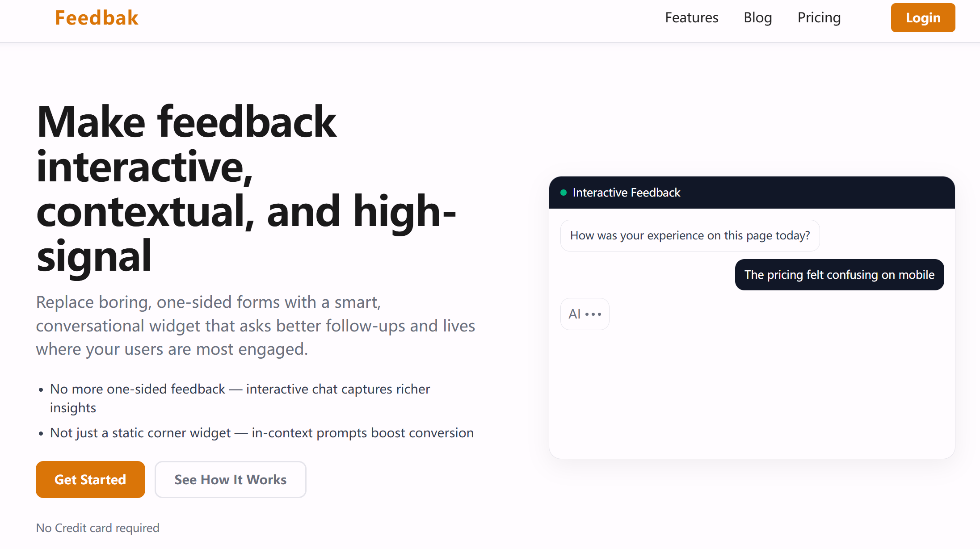Open the Pricing nav link
This screenshot has width=980, height=549.
819,17
